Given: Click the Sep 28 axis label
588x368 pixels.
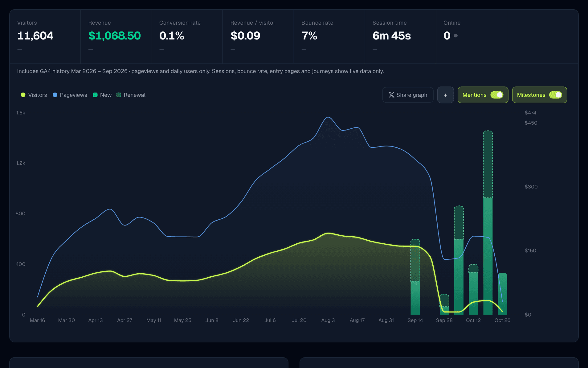Looking at the screenshot, I should coord(444,320).
